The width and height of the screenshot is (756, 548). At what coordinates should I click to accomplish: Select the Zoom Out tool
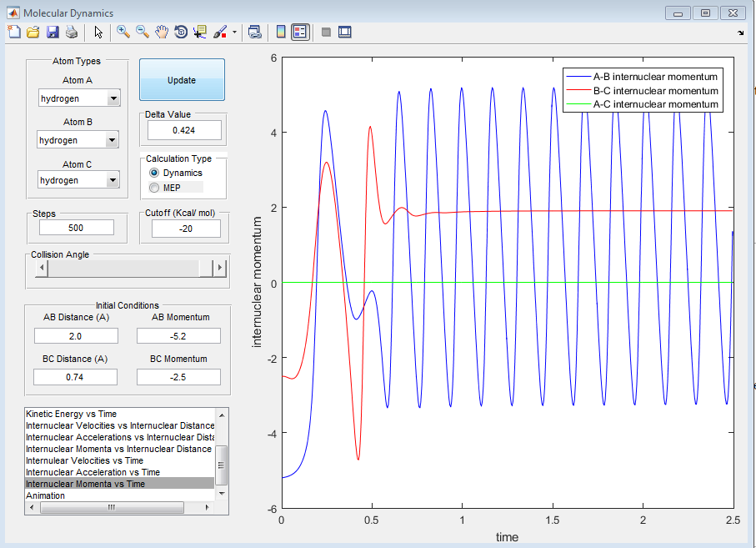(143, 32)
